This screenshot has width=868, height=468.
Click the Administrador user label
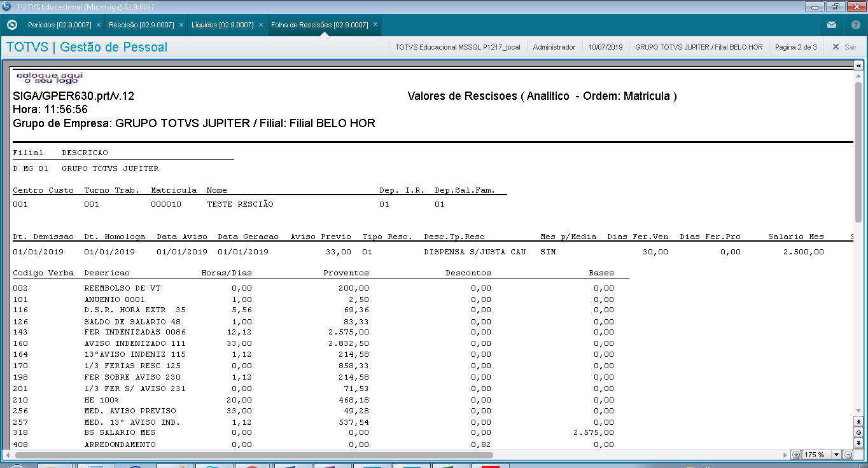[554, 47]
